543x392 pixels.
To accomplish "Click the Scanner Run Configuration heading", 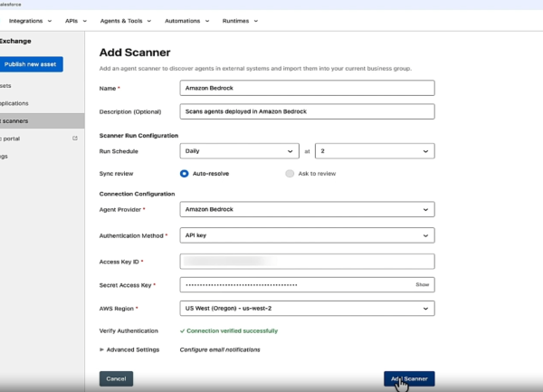I will pyautogui.click(x=138, y=136).
